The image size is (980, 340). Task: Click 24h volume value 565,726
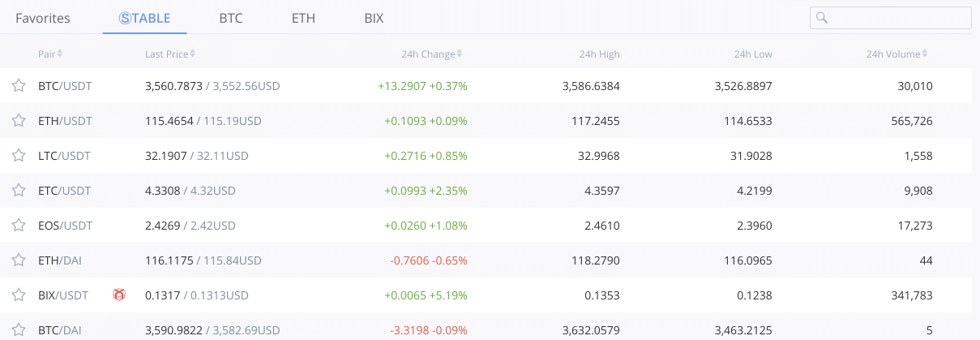(x=912, y=121)
